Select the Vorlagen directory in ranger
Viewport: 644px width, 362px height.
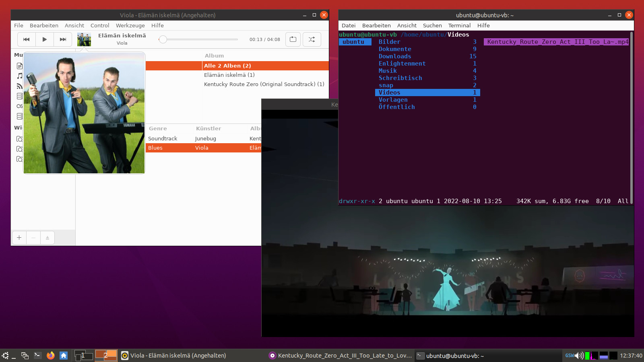tap(427, 100)
